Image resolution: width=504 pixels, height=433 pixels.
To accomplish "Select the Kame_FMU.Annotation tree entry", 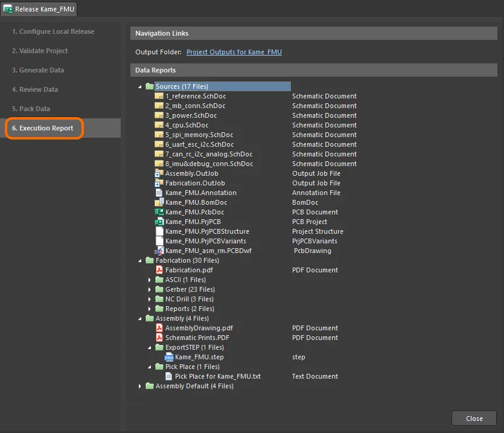I will pyautogui.click(x=202, y=193).
